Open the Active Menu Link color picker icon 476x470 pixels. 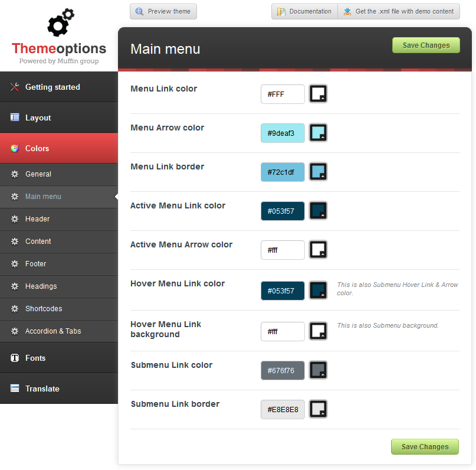click(x=319, y=211)
